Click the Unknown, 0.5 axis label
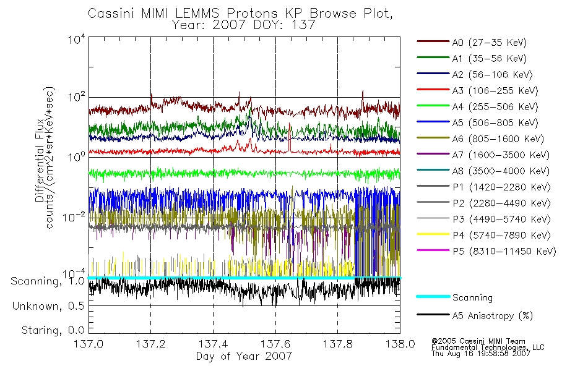This screenshot has height=371, width=588. [x=48, y=306]
